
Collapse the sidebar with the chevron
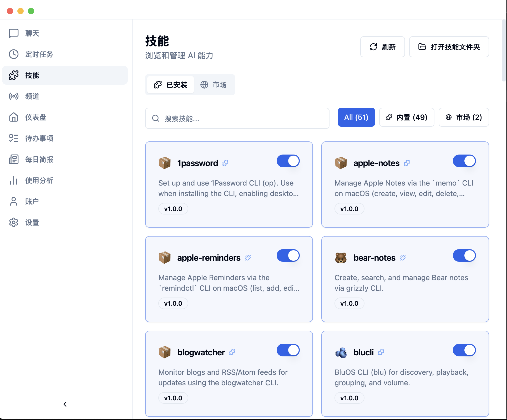pyautogui.click(x=65, y=404)
